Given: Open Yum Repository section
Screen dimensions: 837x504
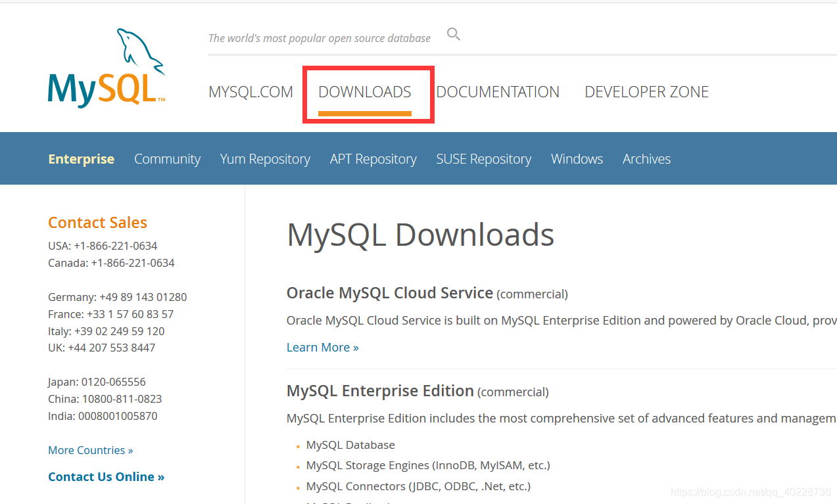Looking at the screenshot, I should coord(265,159).
